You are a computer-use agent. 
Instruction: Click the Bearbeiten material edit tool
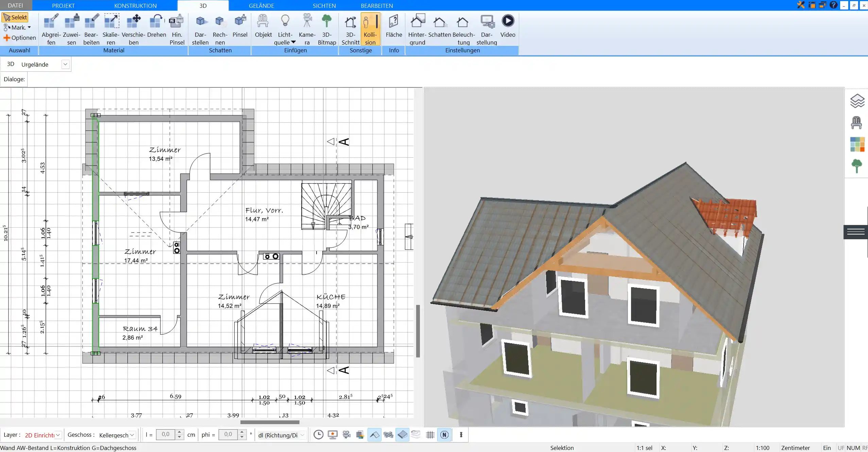click(x=91, y=30)
